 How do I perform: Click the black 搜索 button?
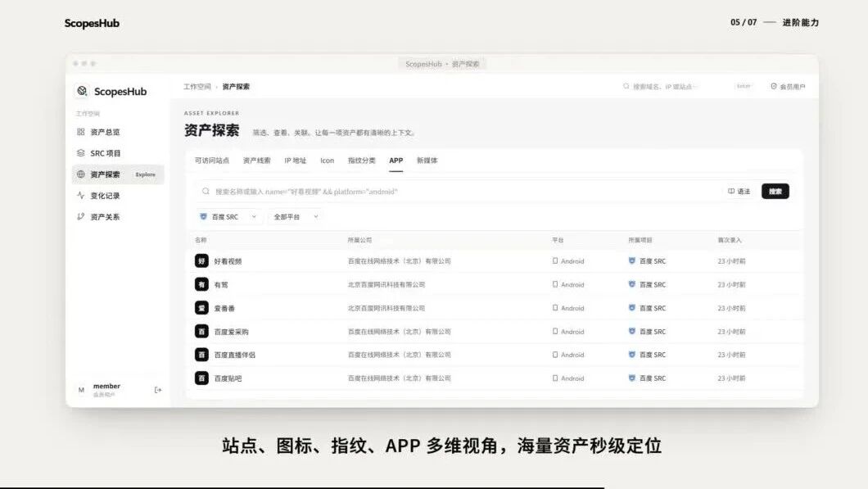click(775, 191)
